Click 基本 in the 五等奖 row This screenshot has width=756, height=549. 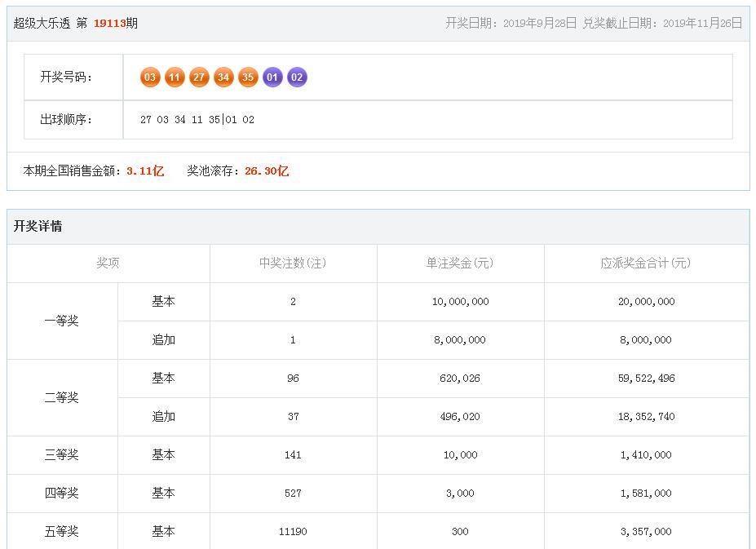(x=163, y=532)
